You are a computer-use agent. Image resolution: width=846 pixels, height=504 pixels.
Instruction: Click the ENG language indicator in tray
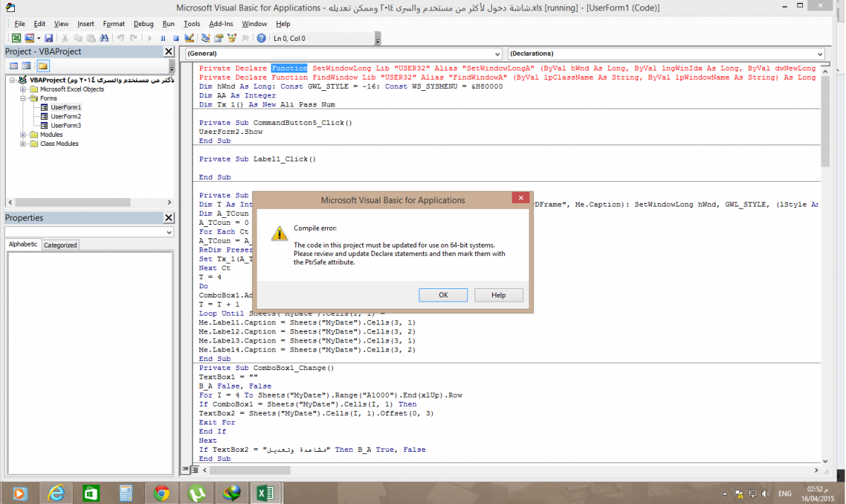click(x=784, y=493)
